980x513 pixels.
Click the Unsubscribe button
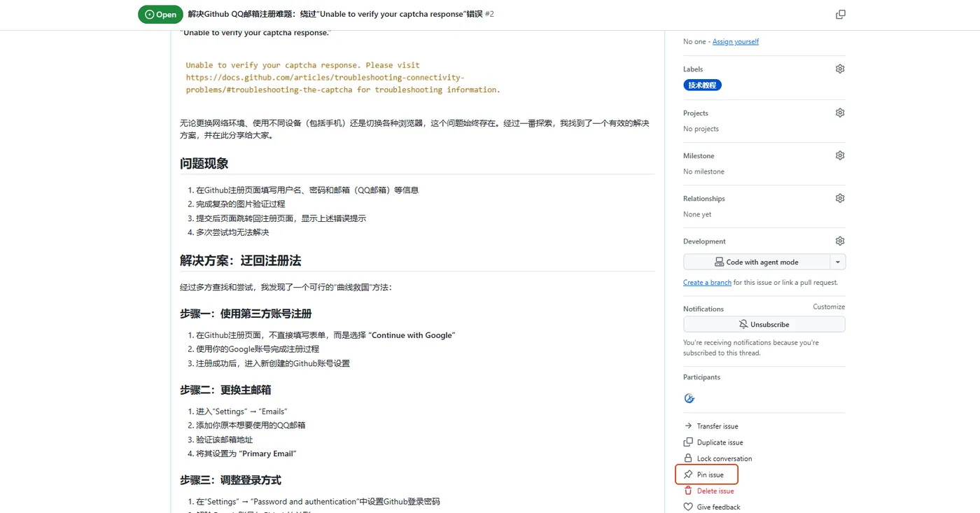[764, 325]
